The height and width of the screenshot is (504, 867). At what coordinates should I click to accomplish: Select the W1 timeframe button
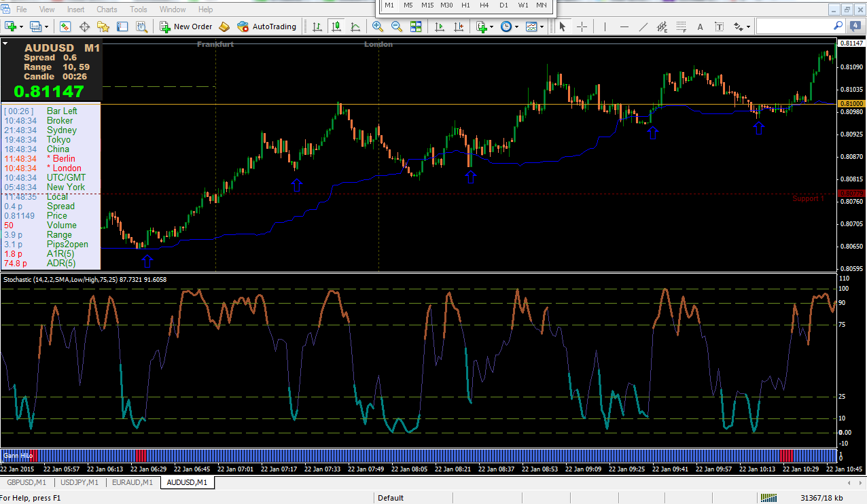523,5
